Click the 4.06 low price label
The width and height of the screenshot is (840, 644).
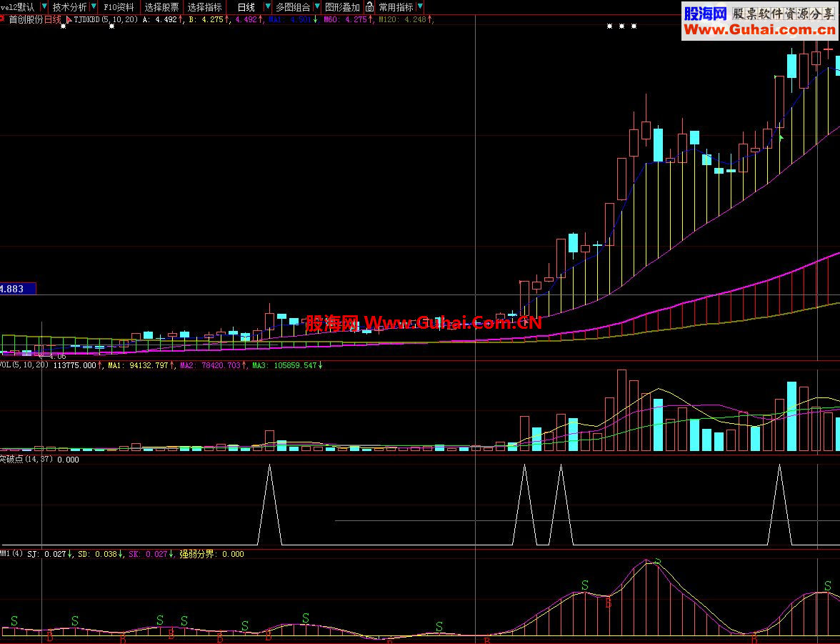57,356
